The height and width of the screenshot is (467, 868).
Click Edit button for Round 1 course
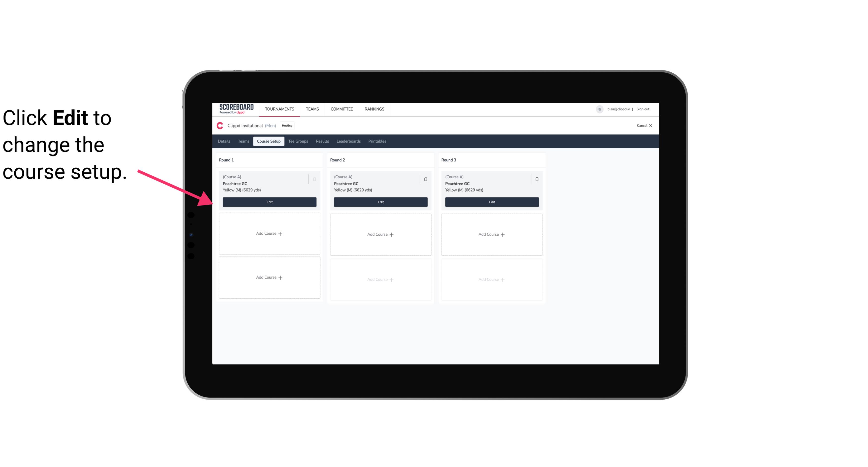pyautogui.click(x=269, y=201)
